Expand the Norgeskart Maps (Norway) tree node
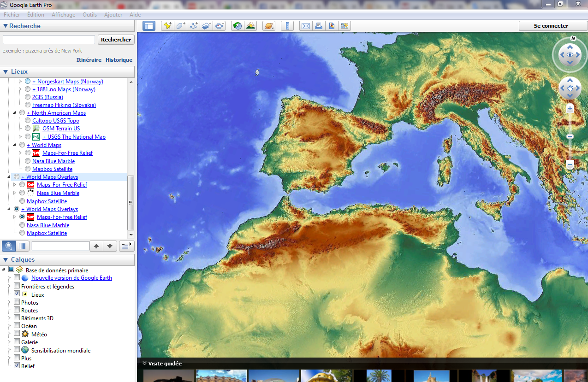 click(20, 82)
